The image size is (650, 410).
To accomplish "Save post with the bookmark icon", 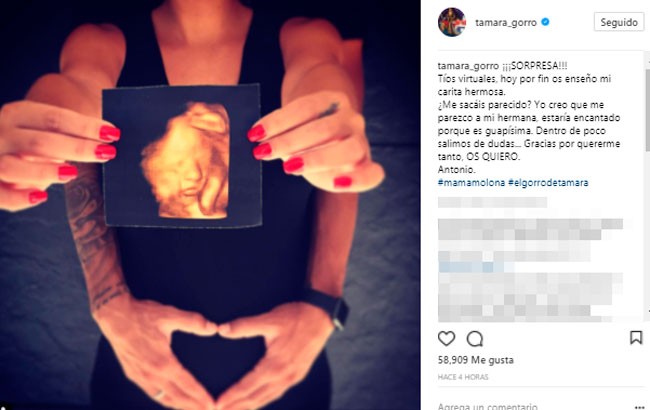I will pyautogui.click(x=636, y=337).
